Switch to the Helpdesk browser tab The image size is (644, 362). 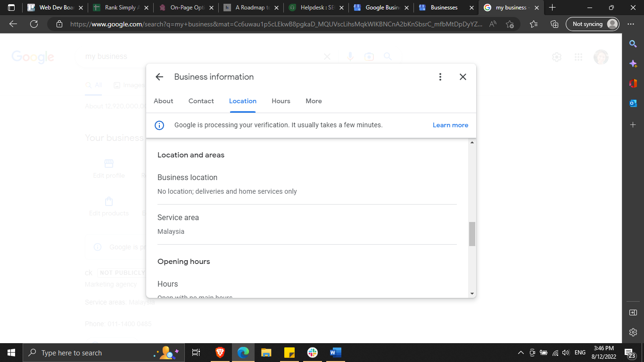(314, 8)
